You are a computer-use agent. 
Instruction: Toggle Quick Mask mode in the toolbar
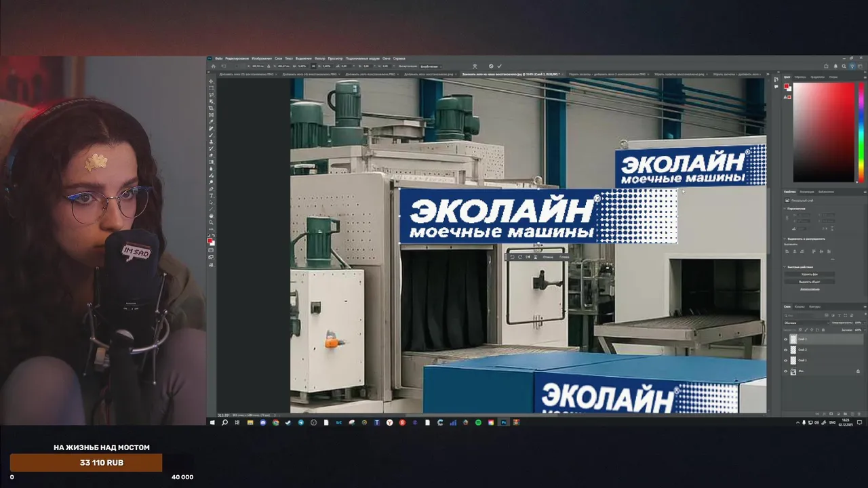click(212, 250)
